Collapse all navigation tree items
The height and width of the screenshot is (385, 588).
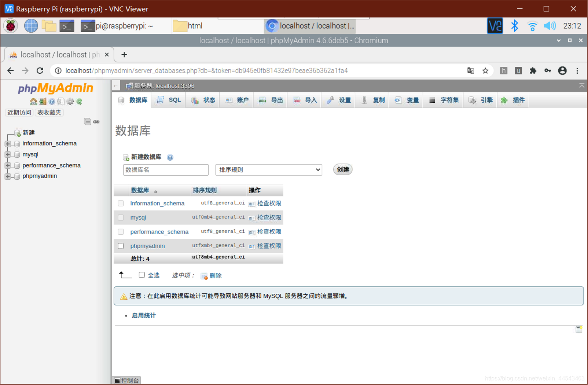coord(87,121)
